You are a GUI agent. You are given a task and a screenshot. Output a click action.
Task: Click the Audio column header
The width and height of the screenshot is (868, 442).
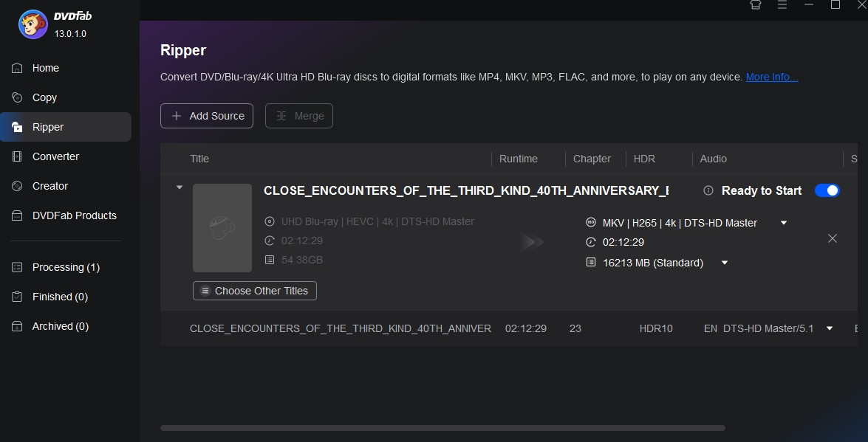click(713, 159)
